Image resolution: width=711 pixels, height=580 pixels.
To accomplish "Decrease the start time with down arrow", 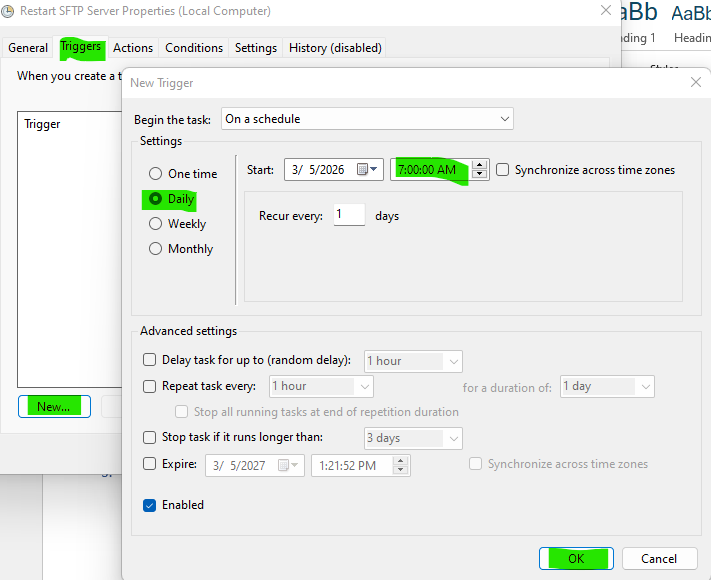I will tap(480, 175).
